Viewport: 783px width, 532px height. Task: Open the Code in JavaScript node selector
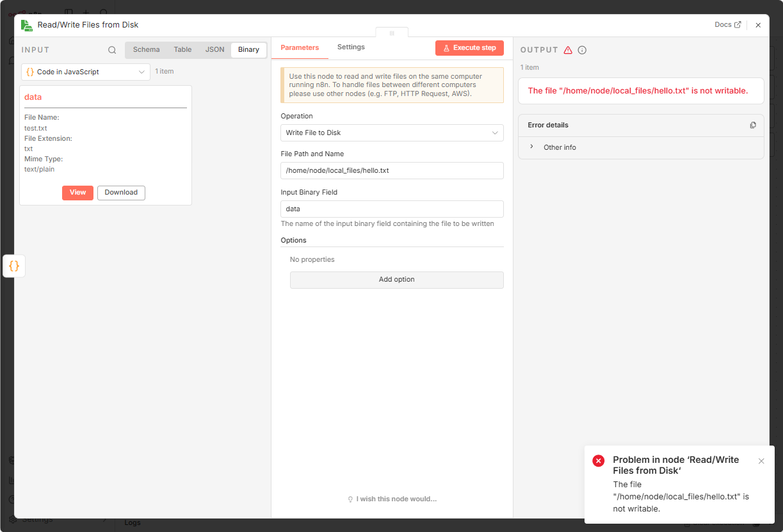(x=86, y=72)
